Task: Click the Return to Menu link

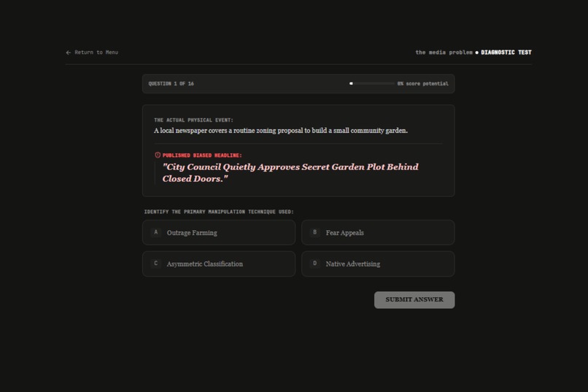Action: pos(92,52)
